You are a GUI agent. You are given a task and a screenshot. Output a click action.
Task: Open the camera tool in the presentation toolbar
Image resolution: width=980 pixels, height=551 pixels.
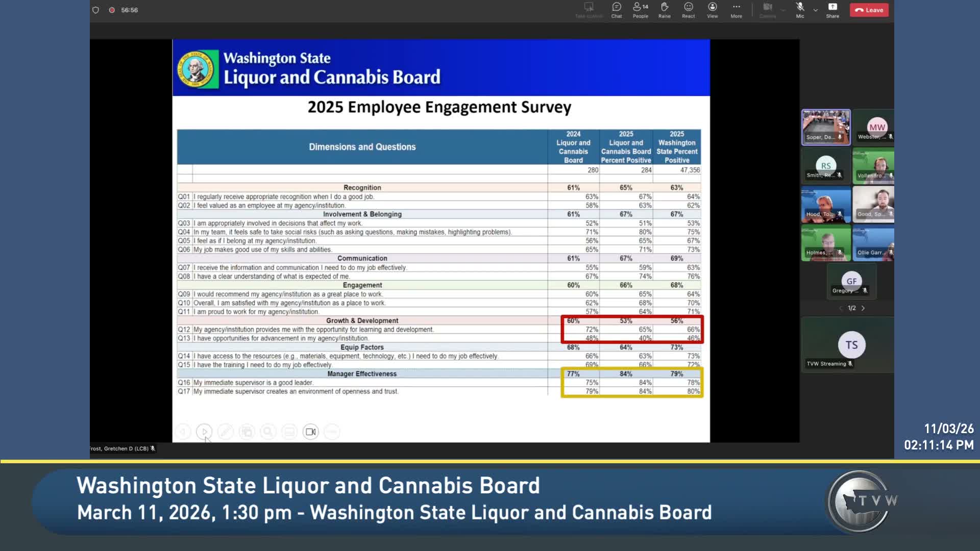[x=310, y=431]
